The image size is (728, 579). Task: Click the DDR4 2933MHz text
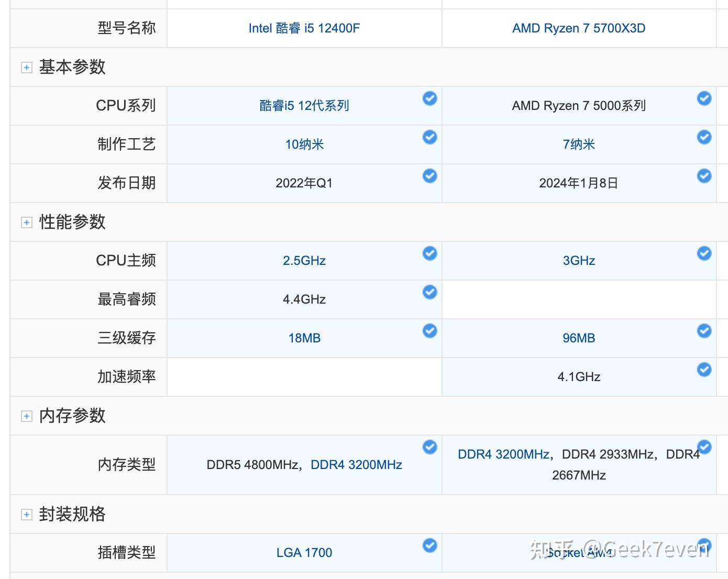[x=608, y=454]
